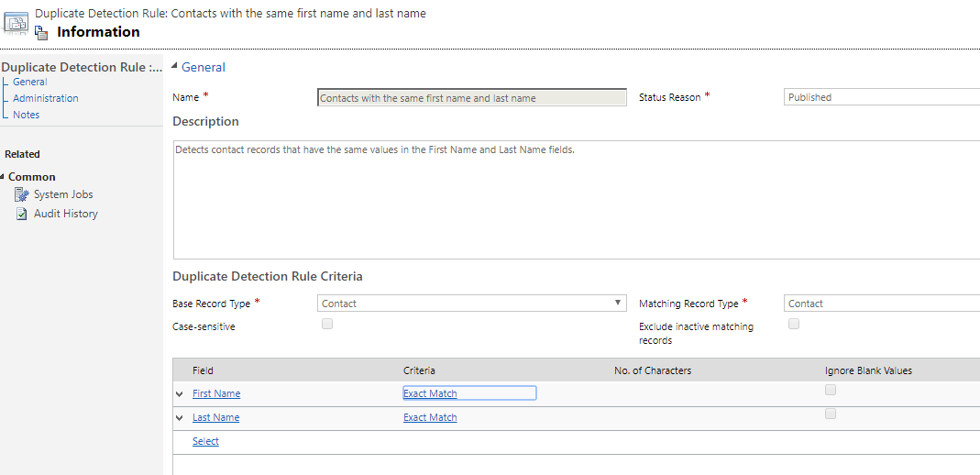Viewport: 980px width, 475px height.
Task: Collapse the General section triangle
Action: tap(174, 67)
